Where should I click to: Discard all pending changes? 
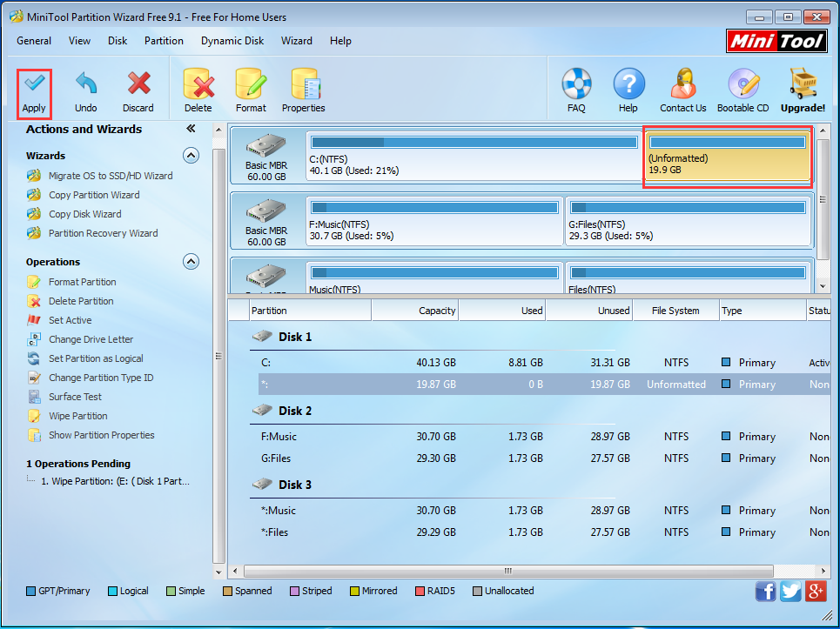tap(138, 94)
